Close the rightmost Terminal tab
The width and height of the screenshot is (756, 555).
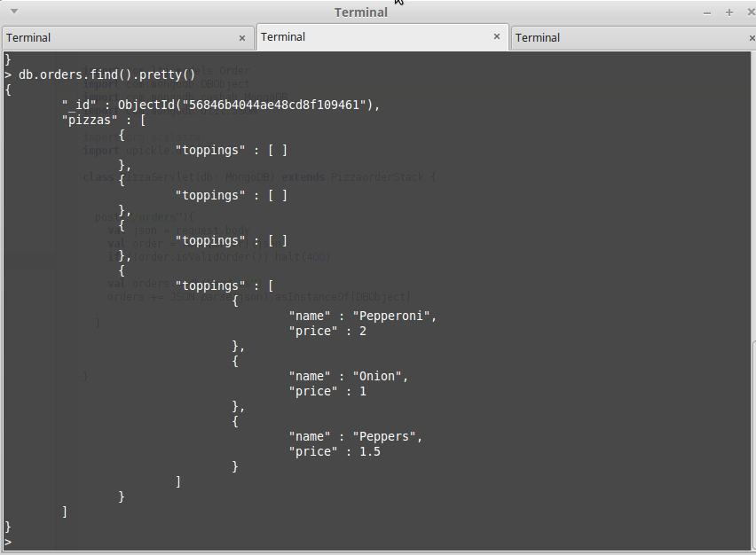752,38
